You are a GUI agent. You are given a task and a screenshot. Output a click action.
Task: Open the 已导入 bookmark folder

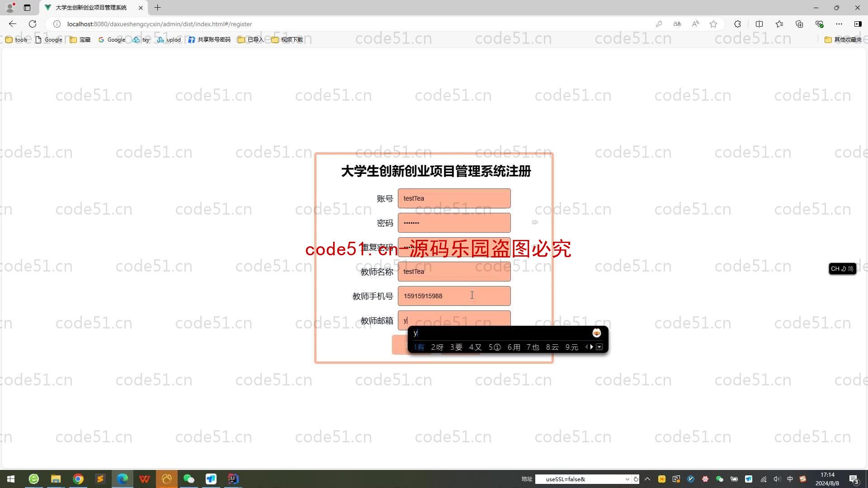click(x=251, y=40)
